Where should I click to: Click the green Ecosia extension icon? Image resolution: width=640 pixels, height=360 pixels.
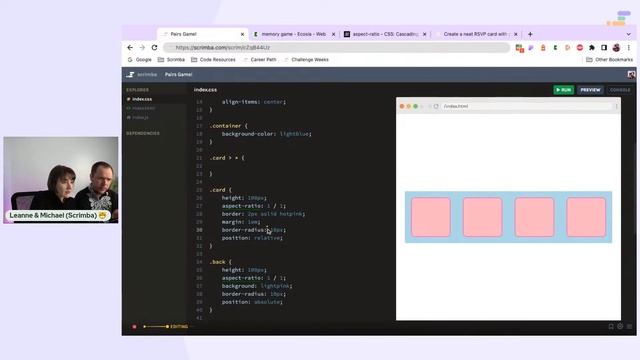click(x=555, y=48)
